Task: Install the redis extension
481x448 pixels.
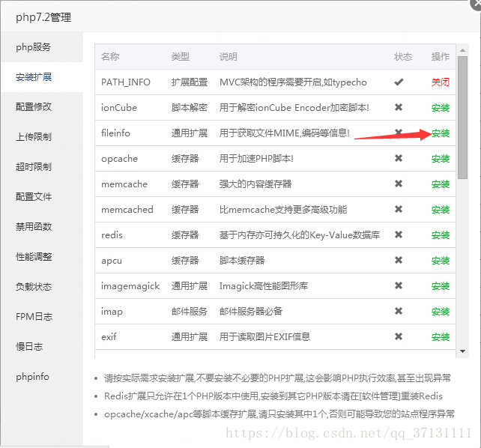Action: (441, 235)
